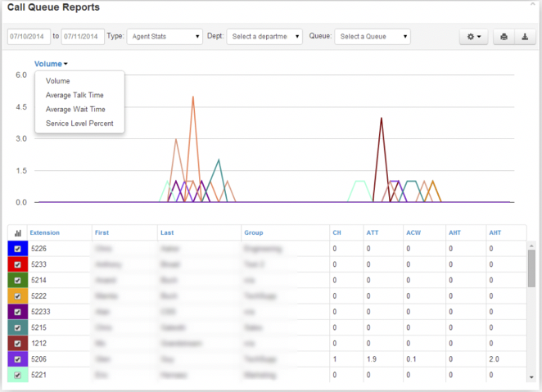Sort by the ATT column header
Screen dimensions: 542x392
(x=371, y=232)
